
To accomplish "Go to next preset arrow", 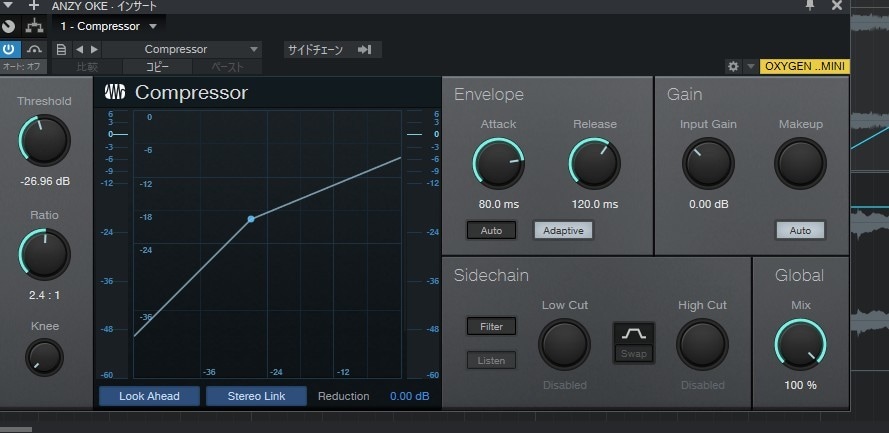I will pyautogui.click(x=94, y=49).
